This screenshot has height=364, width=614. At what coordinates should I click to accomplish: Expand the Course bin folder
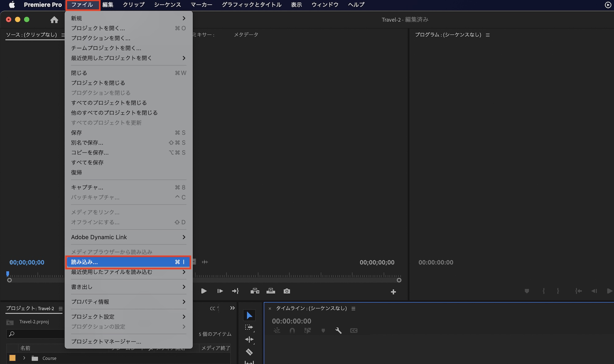point(24,358)
